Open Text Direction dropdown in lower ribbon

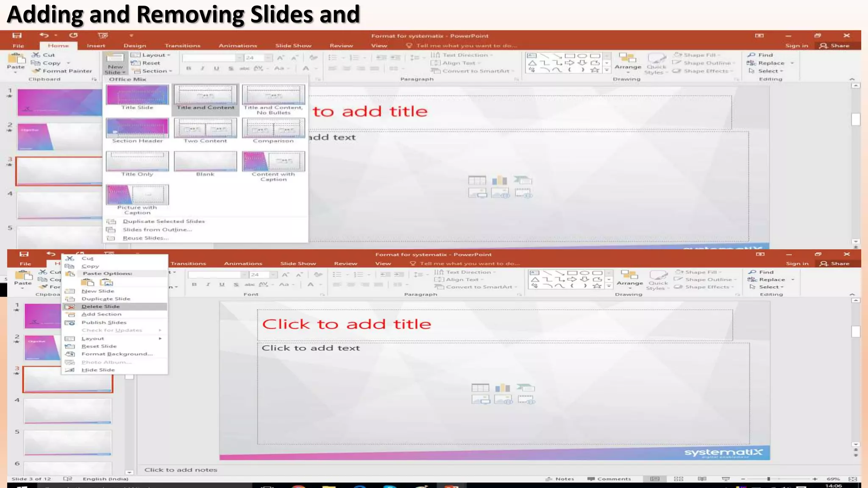[465, 272]
